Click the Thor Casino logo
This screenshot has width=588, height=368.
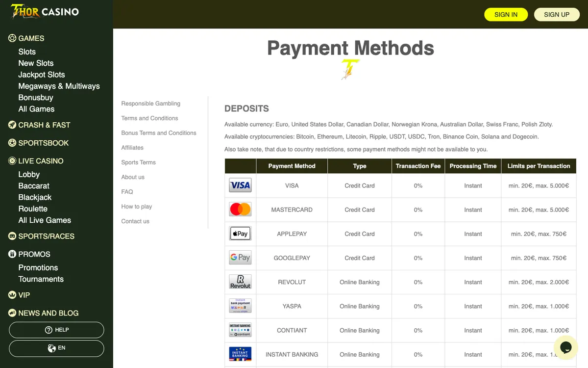coord(45,11)
